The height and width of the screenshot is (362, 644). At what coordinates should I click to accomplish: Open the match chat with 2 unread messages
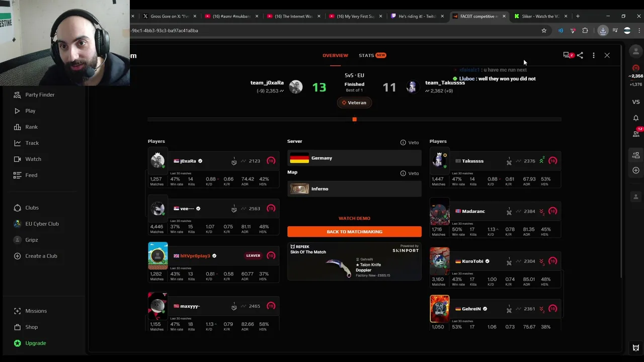pos(568,55)
